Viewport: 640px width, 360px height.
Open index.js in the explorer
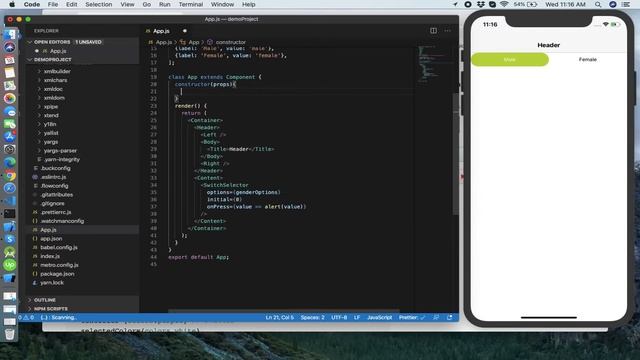click(x=50, y=256)
